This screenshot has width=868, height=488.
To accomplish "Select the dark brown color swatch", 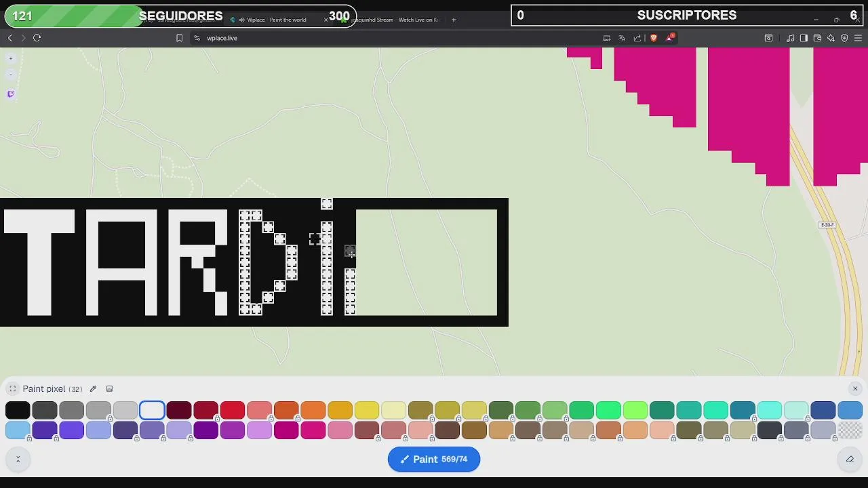I will pos(448,430).
